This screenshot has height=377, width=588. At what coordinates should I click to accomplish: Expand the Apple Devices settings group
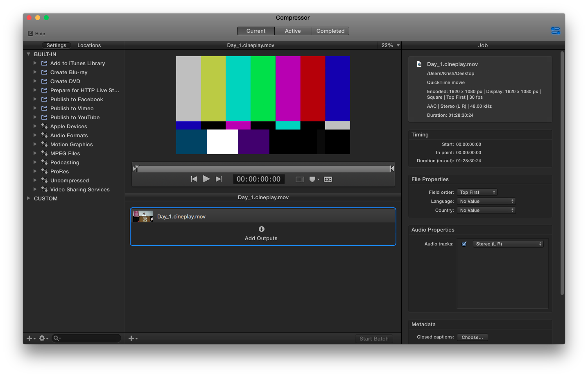(x=35, y=126)
